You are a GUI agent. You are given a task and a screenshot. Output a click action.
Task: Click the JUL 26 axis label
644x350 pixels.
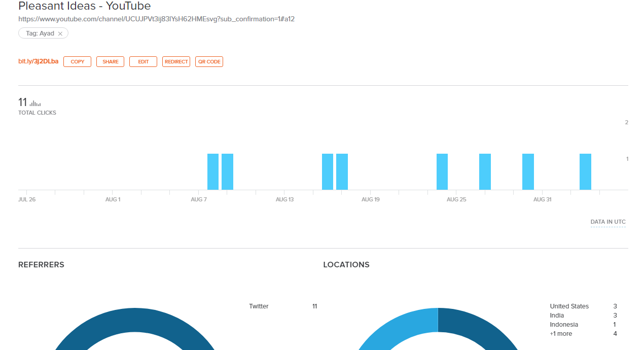coord(27,200)
